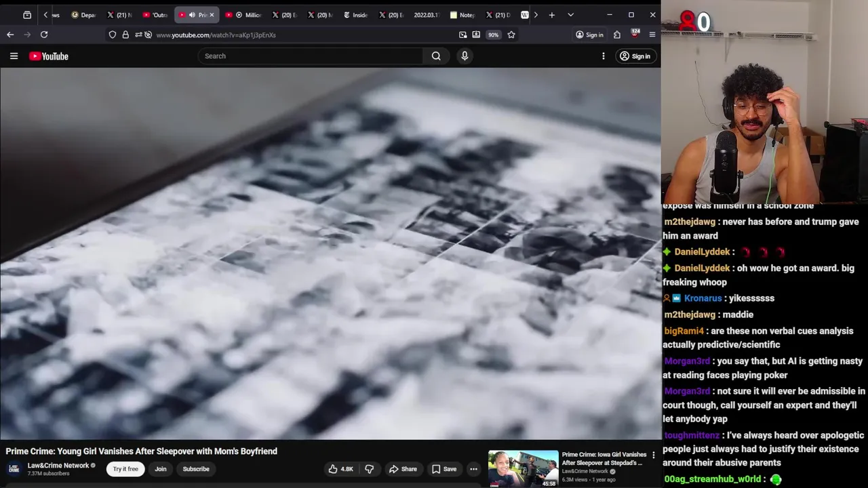Switch to the Inside NYT tab
Image resolution: width=868 pixels, height=488 pixels.
[x=356, y=15]
